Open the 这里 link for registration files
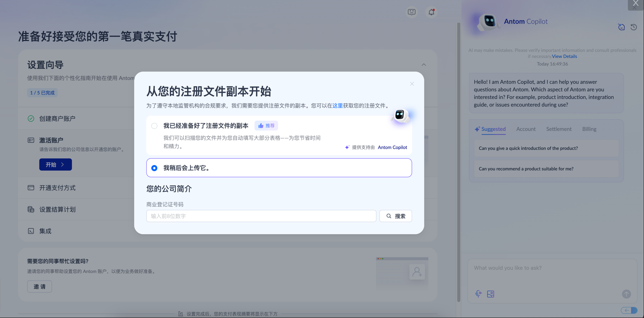Screen dimensions: 644x318 338,106
